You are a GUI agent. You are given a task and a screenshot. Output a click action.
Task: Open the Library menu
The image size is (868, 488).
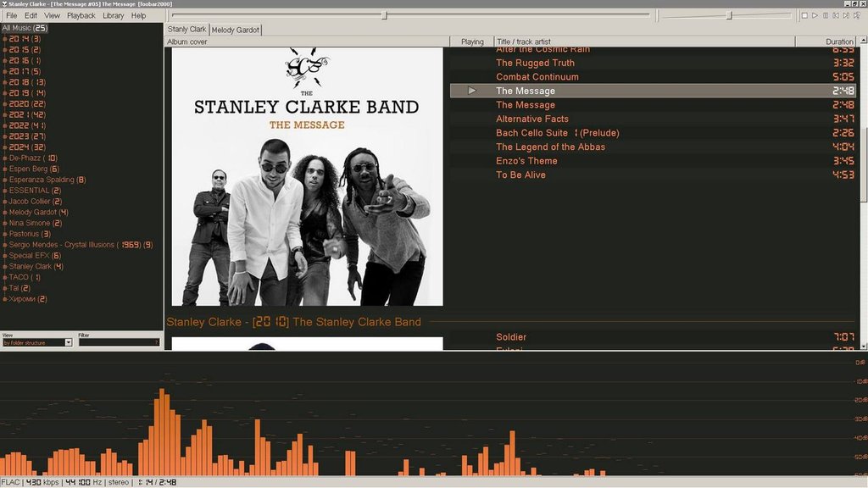114,15
